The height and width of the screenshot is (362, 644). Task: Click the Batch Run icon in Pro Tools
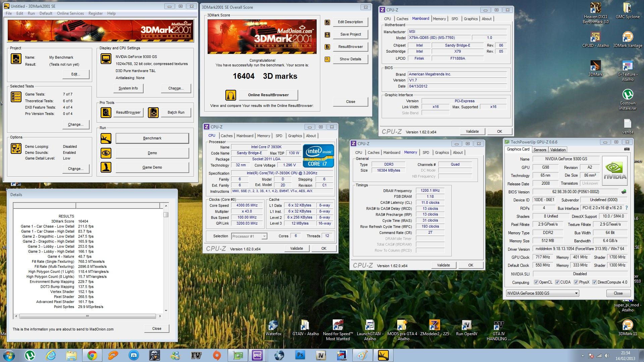pyautogui.click(x=153, y=113)
